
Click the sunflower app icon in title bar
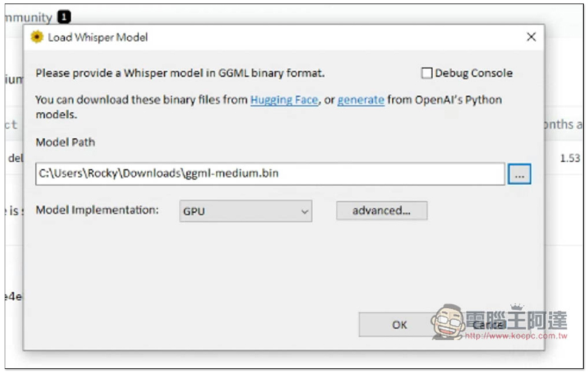click(36, 37)
